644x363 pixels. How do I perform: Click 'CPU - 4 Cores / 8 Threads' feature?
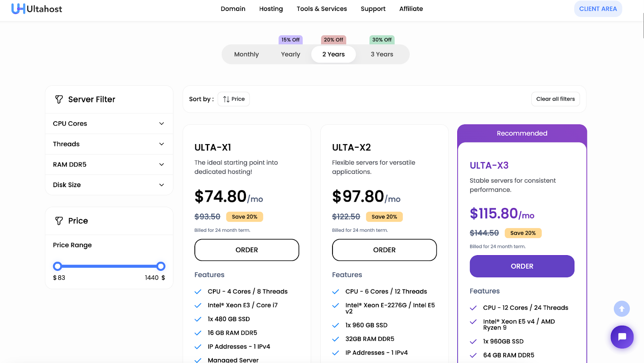(248, 291)
